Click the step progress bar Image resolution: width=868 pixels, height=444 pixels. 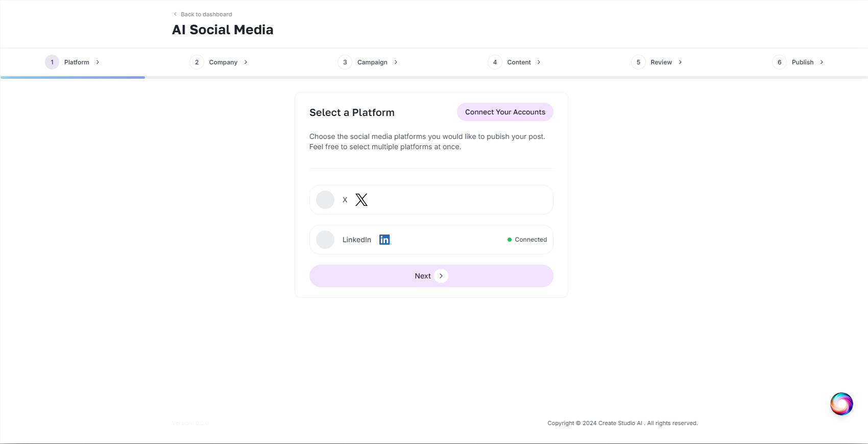[x=434, y=77]
